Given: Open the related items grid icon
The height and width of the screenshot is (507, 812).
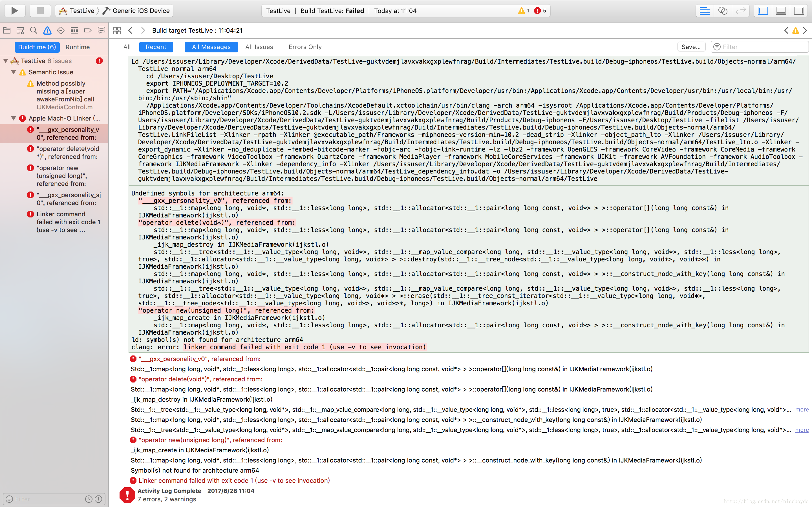Looking at the screenshot, I should coord(117,30).
